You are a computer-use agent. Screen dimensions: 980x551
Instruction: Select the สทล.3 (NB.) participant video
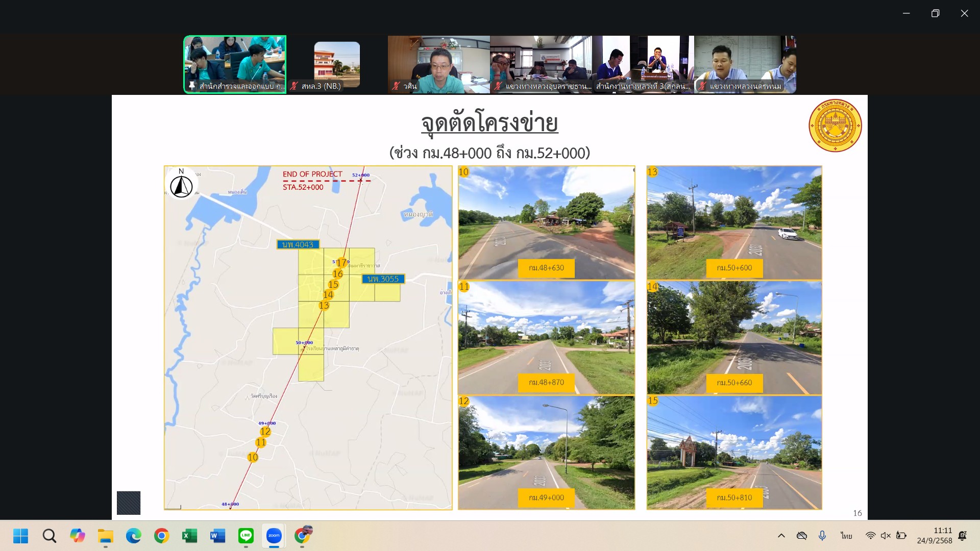[337, 65]
